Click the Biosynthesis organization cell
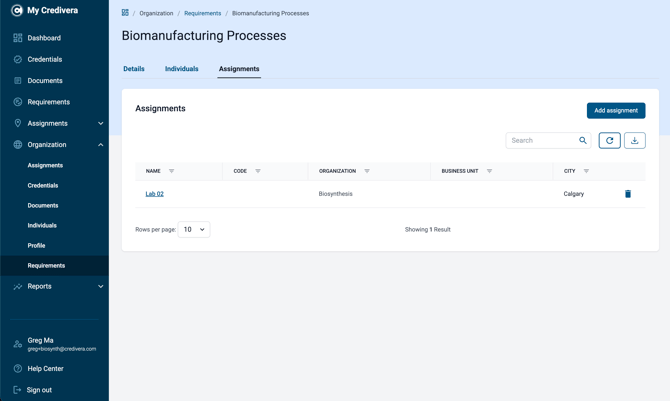Image resolution: width=670 pixels, height=401 pixels. (335, 194)
